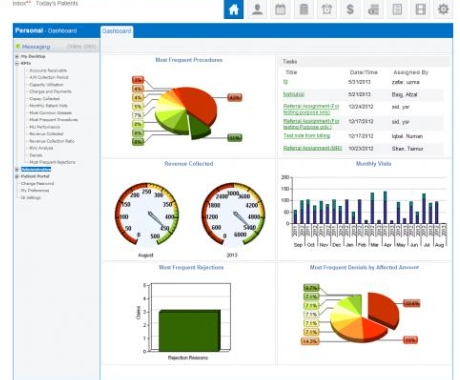Select the Dashboard tab
Image resolution: width=460 pixels, height=380 pixels.
click(x=117, y=31)
